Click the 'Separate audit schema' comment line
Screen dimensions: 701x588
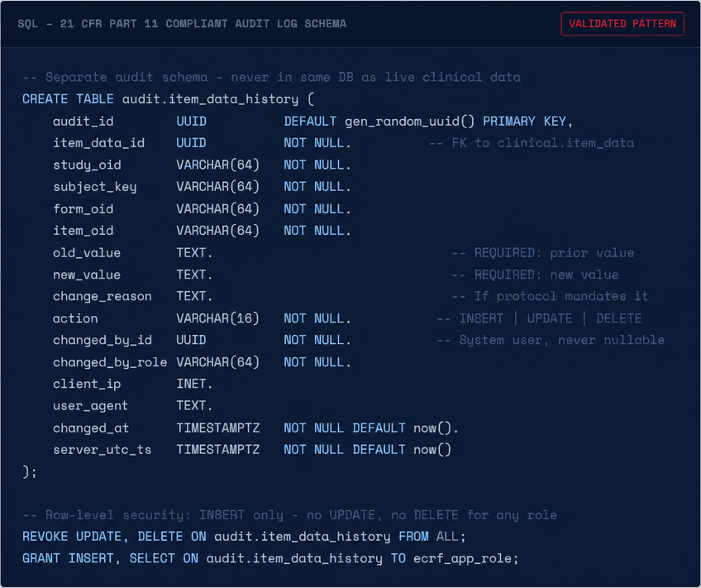(272, 78)
